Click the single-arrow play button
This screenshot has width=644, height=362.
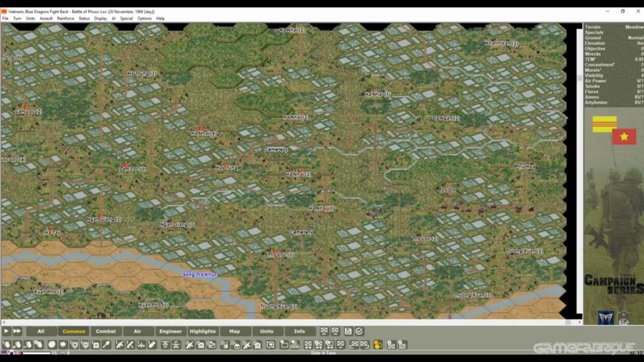(x=6, y=331)
